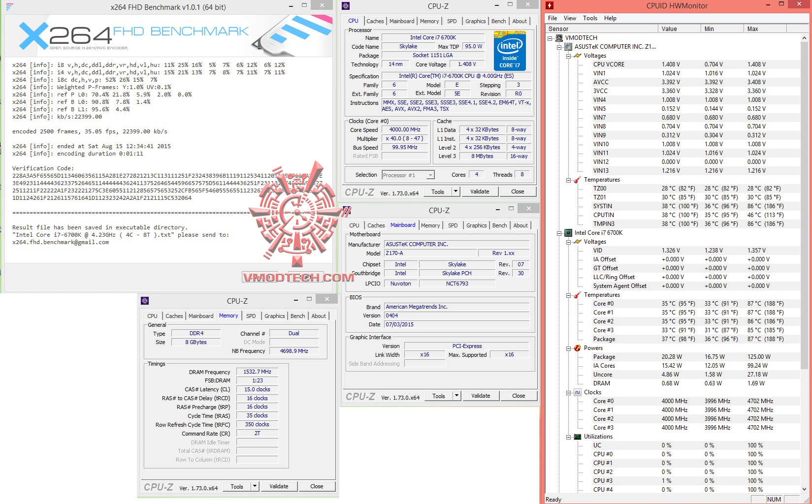Click the Temperatures icon under ASUSTeK
Screen dimensions: 812x504
(x=577, y=180)
